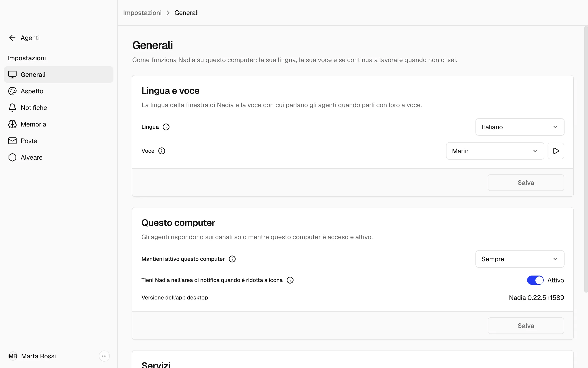Open info for Mantieni attivo questo computer
This screenshot has width=588, height=368.
232,259
